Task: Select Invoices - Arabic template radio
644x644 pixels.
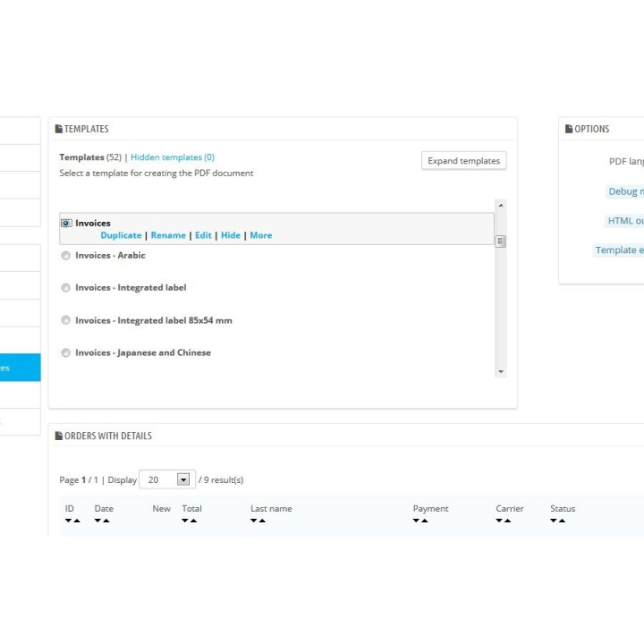Action: (x=65, y=256)
